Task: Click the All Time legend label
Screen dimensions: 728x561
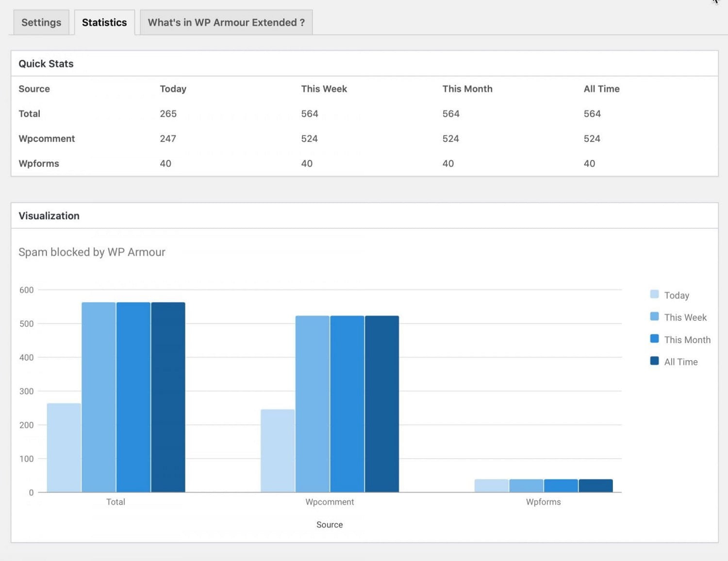Action: pos(681,362)
